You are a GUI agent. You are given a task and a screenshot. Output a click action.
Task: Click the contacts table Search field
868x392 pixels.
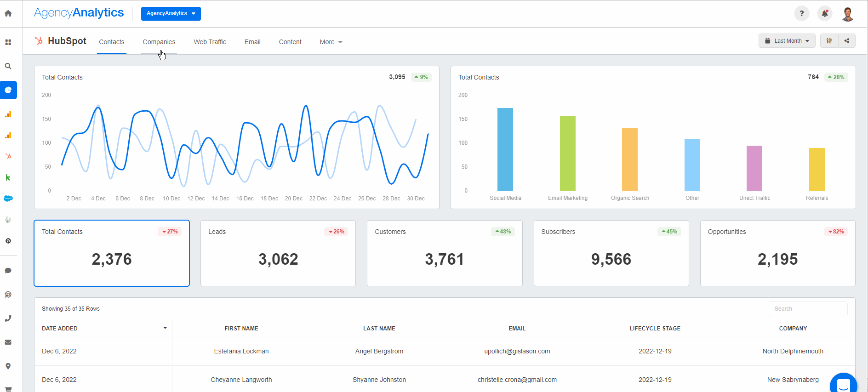tap(808, 309)
